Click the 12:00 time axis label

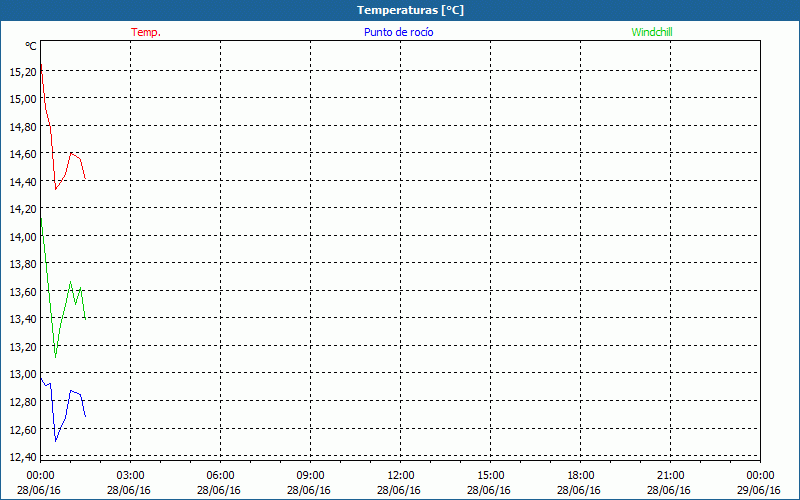(401, 476)
